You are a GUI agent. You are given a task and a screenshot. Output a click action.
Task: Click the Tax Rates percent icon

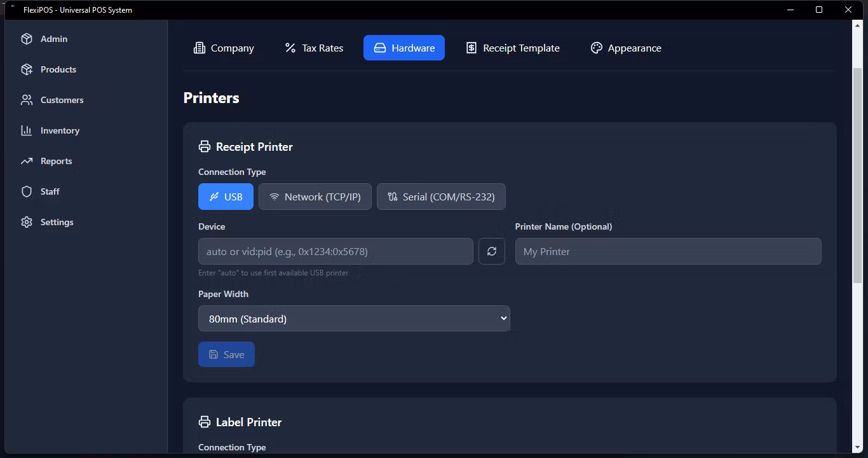click(290, 48)
